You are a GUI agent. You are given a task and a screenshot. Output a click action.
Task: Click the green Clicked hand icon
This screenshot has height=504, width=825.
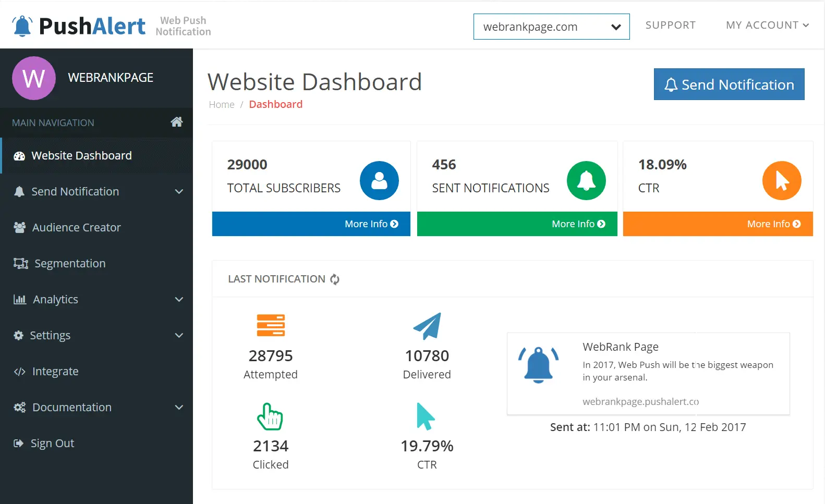coord(270,416)
